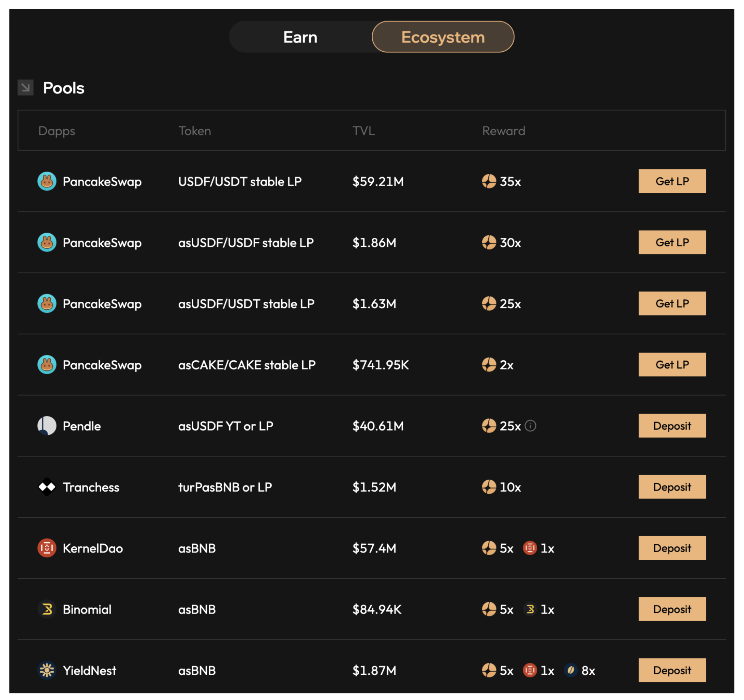Get LP for USDF/USDT stable pool
The width and height of the screenshot is (744, 700).
click(x=672, y=181)
